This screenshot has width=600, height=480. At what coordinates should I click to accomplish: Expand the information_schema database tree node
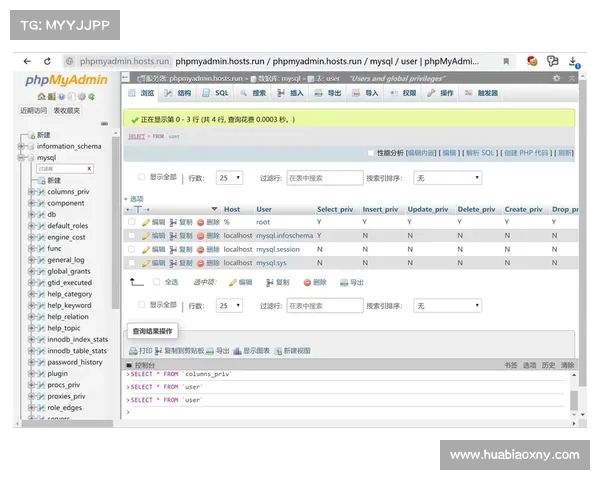coord(22,146)
